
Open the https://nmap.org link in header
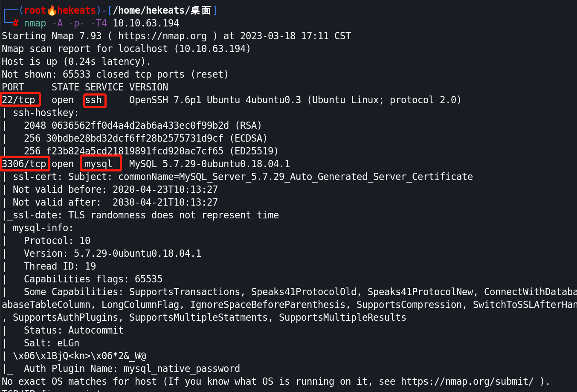point(162,36)
